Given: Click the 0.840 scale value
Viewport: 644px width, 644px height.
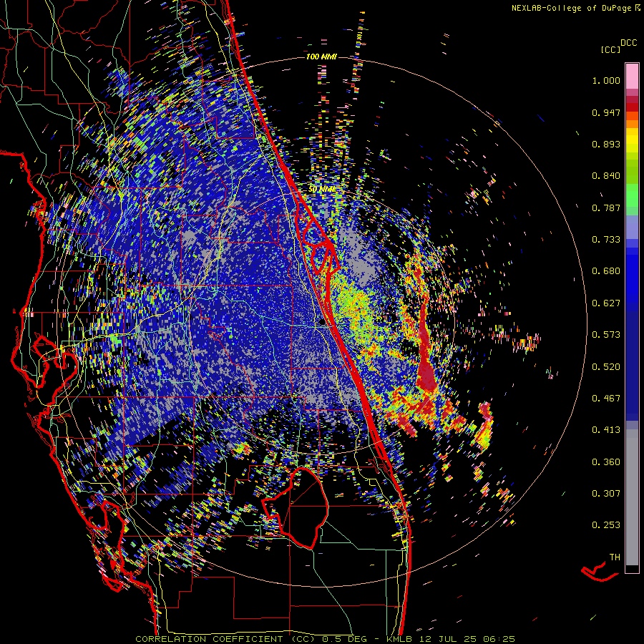Looking at the screenshot, I should pyautogui.click(x=606, y=176).
